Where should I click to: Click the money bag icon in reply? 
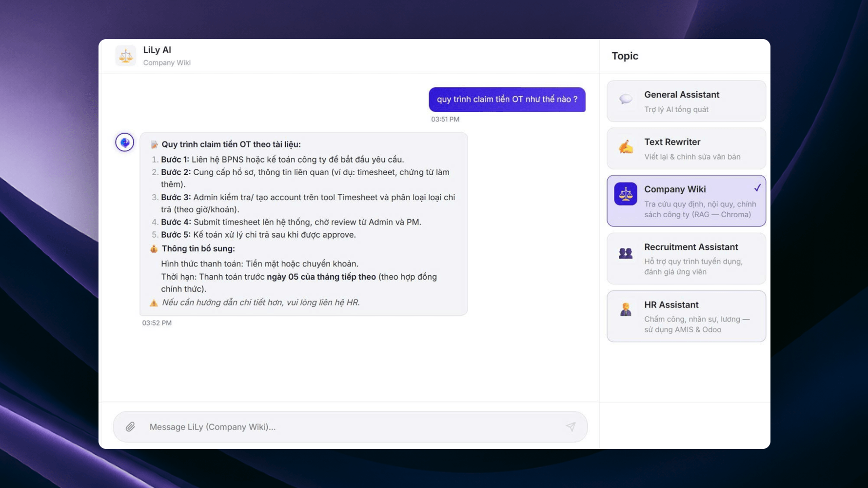(x=154, y=249)
